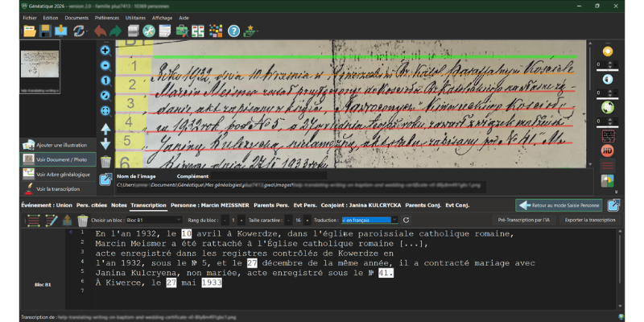The width and height of the screenshot is (644, 322).
Task: Switch to the Notes tab
Action: 119,205
